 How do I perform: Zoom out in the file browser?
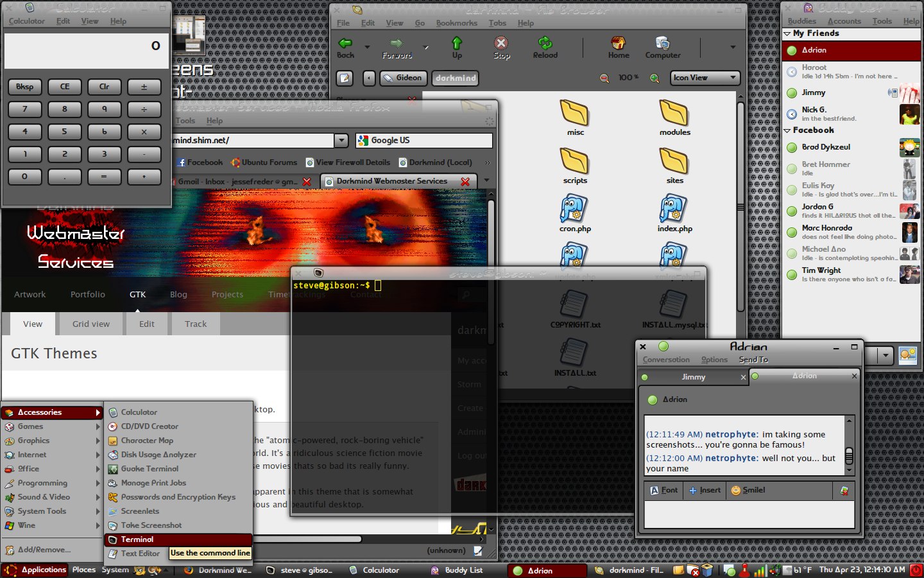tap(604, 78)
